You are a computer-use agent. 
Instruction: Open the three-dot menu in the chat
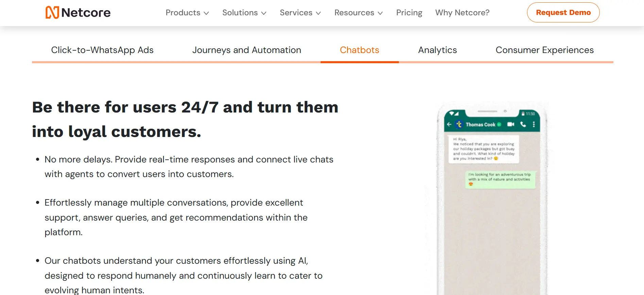click(x=534, y=125)
